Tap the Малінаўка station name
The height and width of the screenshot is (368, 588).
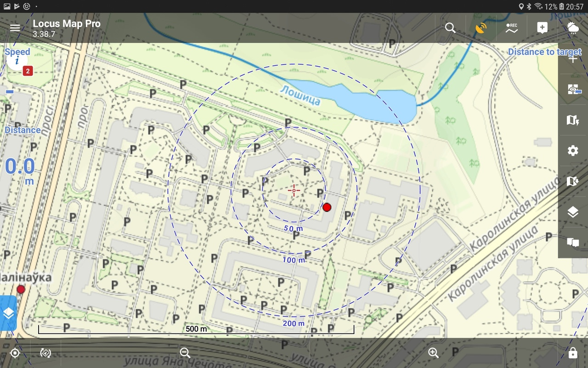point(26,277)
